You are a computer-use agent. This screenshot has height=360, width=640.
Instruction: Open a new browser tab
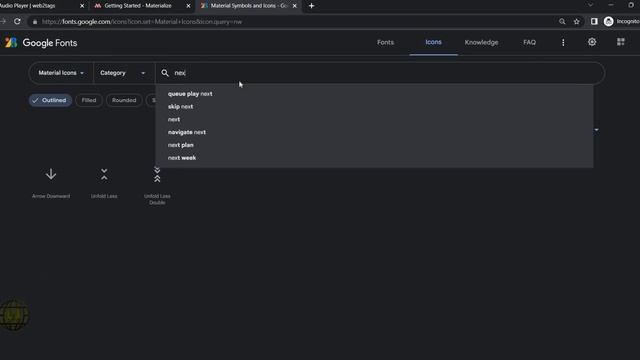pyautogui.click(x=311, y=6)
